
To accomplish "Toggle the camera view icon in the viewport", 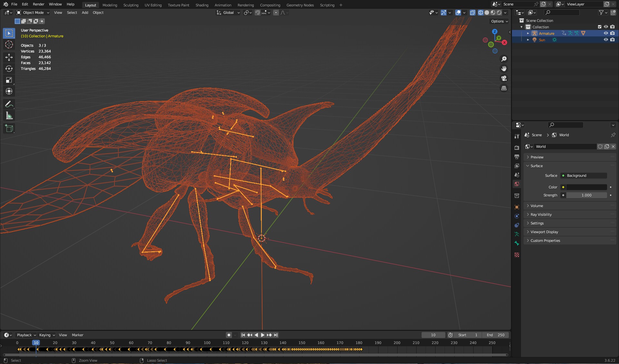I will (x=504, y=78).
